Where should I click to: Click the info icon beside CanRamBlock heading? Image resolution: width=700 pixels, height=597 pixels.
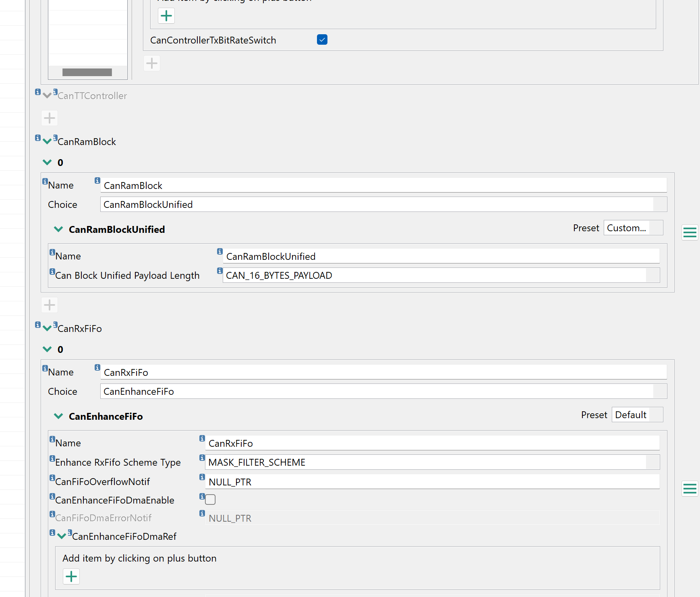coord(38,137)
